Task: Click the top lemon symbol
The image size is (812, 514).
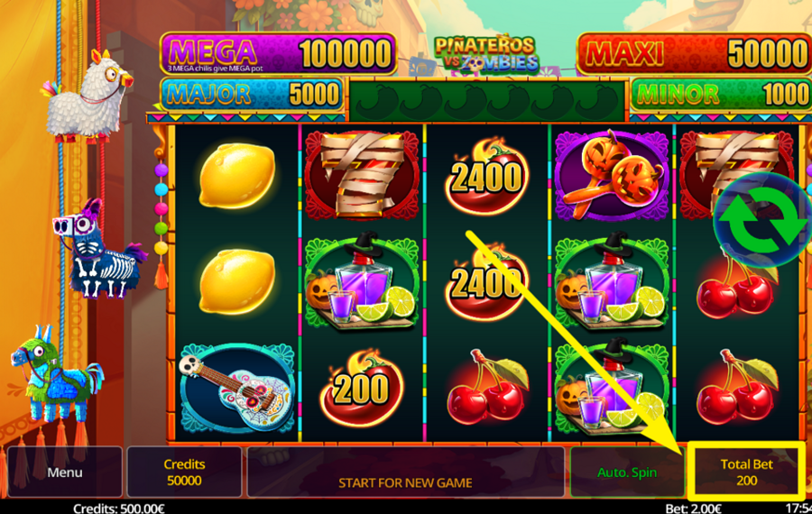Action: coord(236,176)
